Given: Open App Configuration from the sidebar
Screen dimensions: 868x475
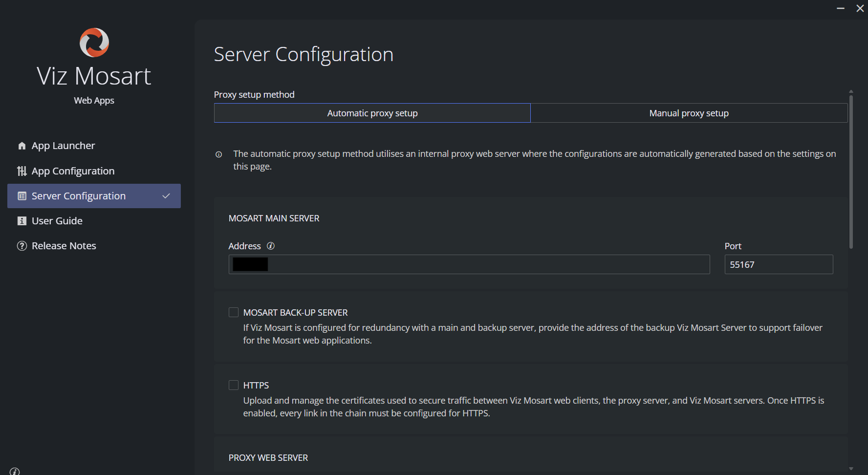Looking at the screenshot, I should [94, 171].
